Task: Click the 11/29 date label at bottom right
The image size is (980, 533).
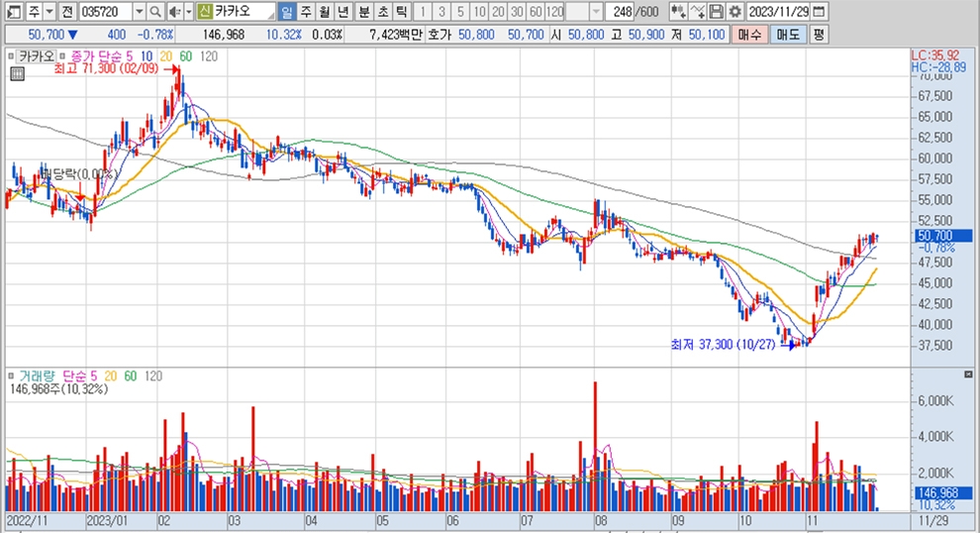Action: [x=933, y=520]
